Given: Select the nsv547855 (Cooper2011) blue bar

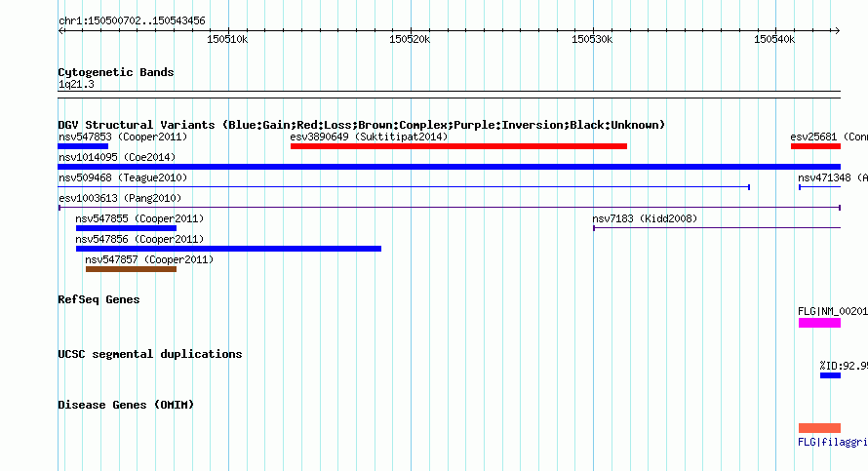Looking at the screenshot, I should [126, 228].
